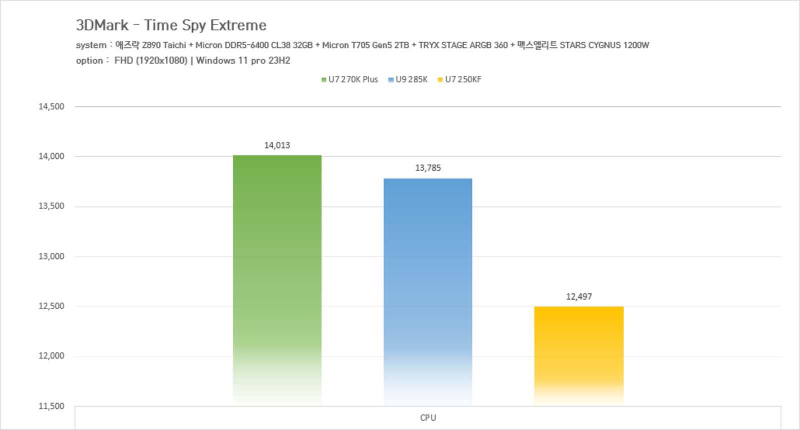The width and height of the screenshot is (800, 430).
Task: Select the blue U9 285K bar
Action: [x=427, y=290]
